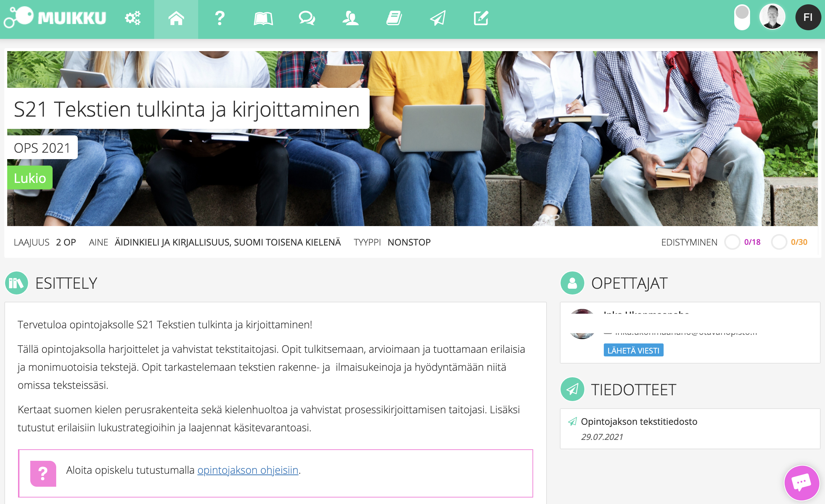Open the opintojakson ohjeisiin link
This screenshot has width=825, height=504.
[248, 470]
